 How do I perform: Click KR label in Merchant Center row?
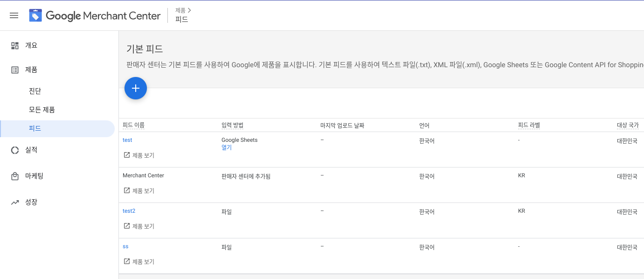pos(521,175)
